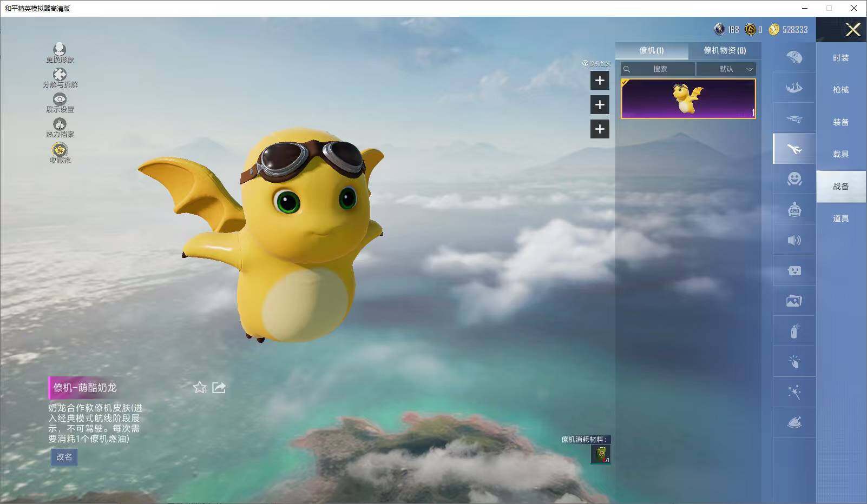Go to the 道具 menu
Screen dimensions: 867x504
point(840,218)
